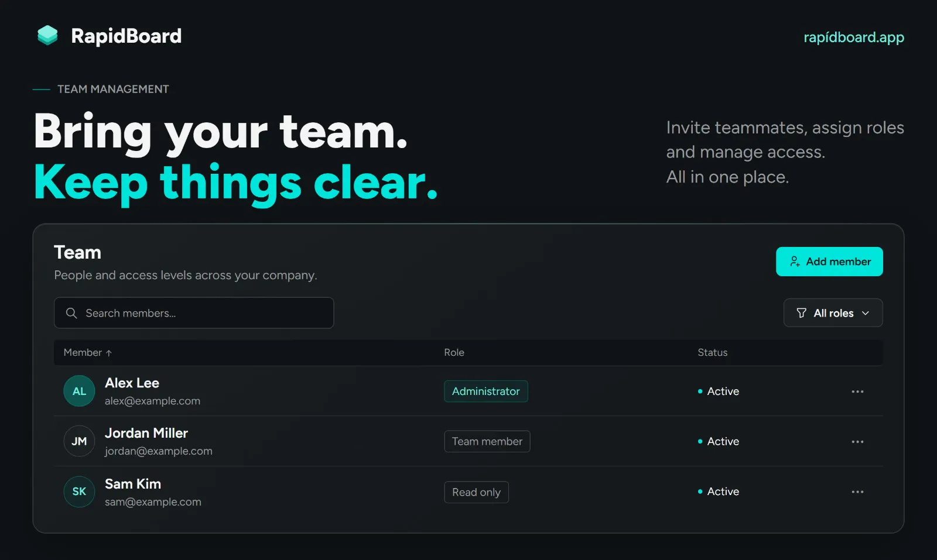Open more options for Sam Kim

tap(857, 492)
